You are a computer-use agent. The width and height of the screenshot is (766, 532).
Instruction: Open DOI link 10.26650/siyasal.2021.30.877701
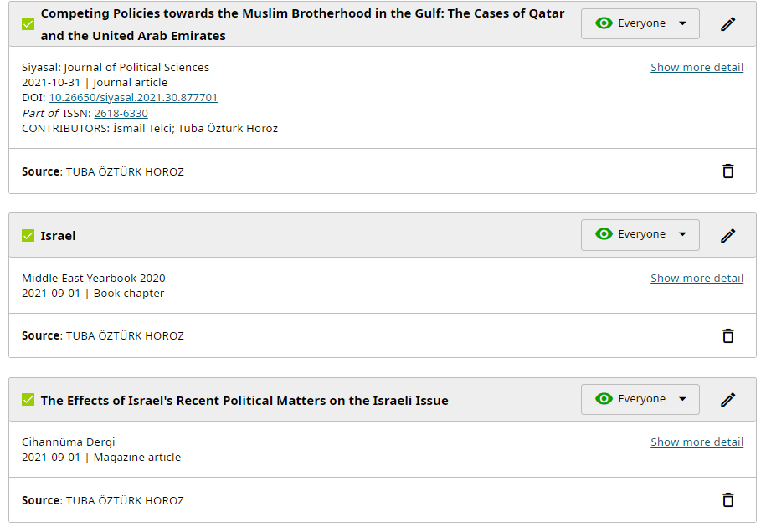tap(133, 98)
